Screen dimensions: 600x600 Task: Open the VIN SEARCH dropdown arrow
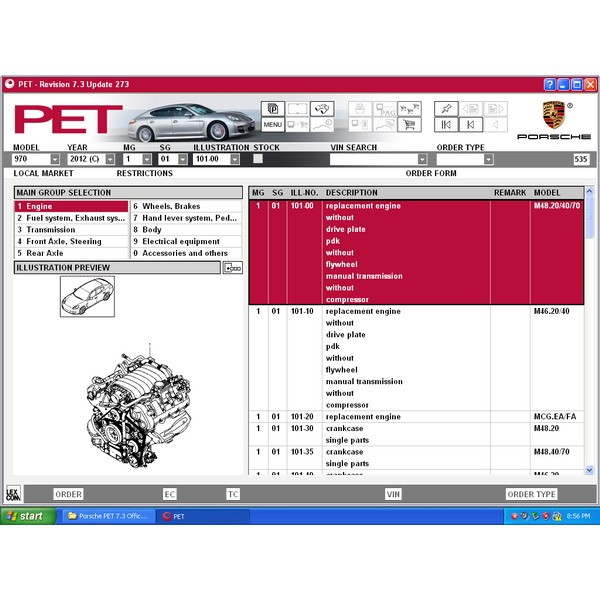coord(422,159)
